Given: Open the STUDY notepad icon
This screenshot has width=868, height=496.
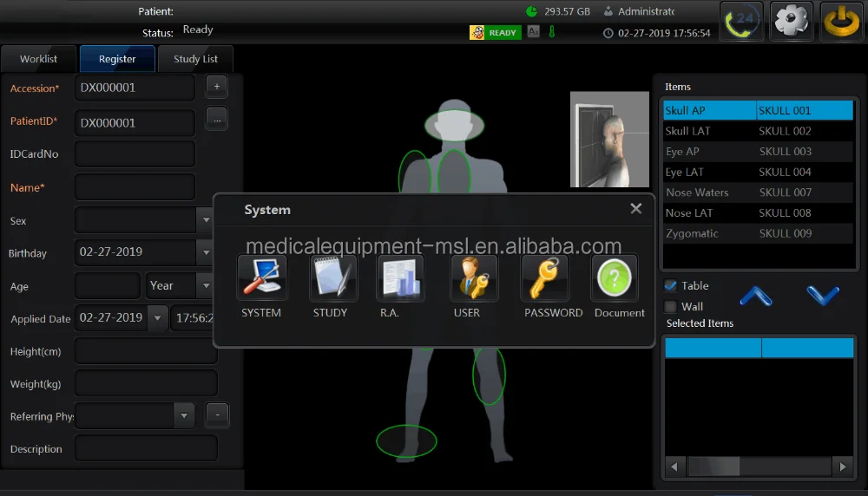Looking at the screenshot, I should click(332, 278).
